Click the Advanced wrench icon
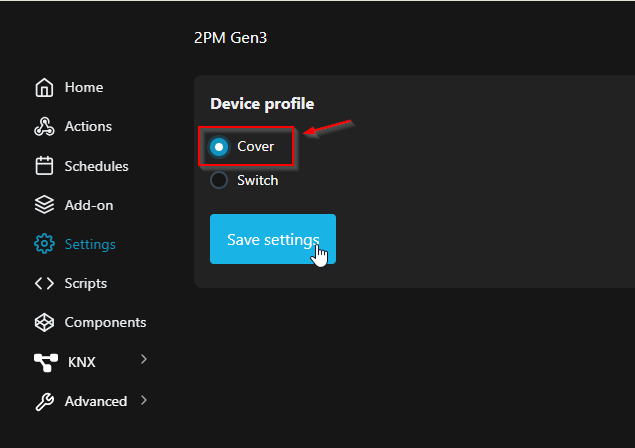 [44, 401]
